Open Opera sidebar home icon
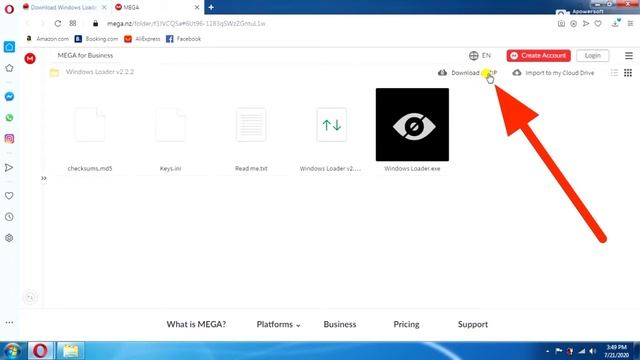 point(9,47)
